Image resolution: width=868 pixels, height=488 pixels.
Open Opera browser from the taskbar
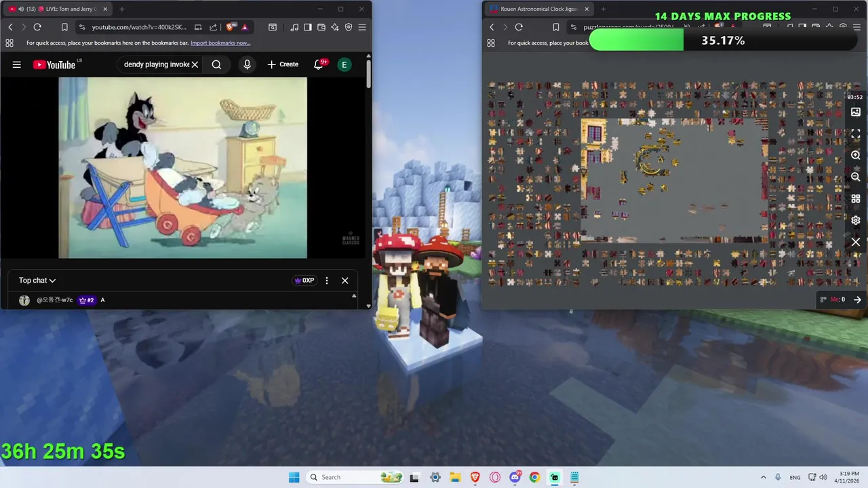point(495,477)
